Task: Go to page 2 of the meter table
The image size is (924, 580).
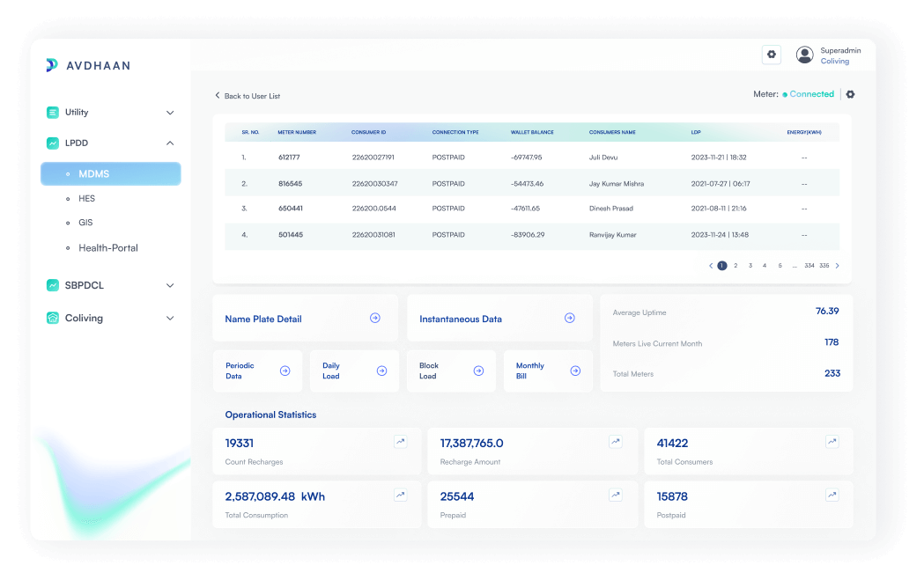Action: pyautogui.click(x=736, y=265)
